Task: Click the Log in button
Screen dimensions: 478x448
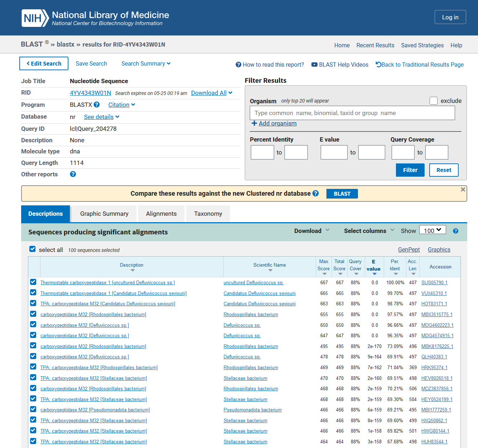Action: coord(450,17)
